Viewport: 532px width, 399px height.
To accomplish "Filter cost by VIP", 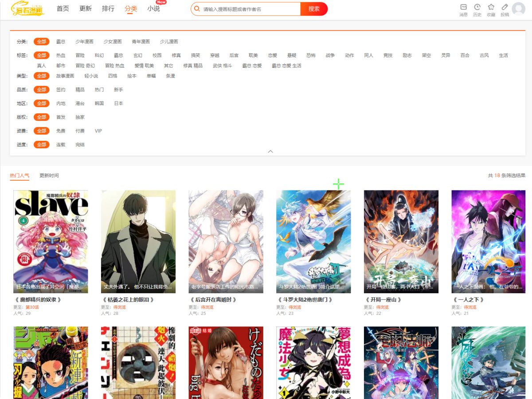I will click(x=98, y=131).
